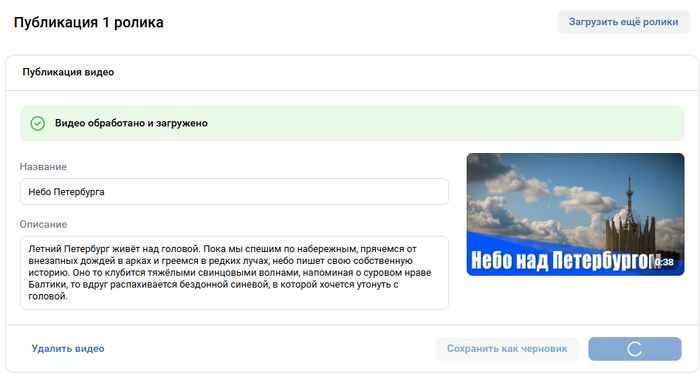The height and width of the screenshot is (377, 700).
Task: Click the 'Описание' field label
Action: tap(43, 224)
